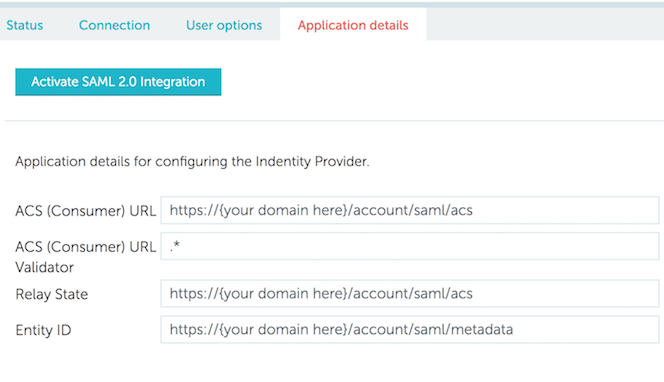Click the '.*' regex text

tap(175, 246)
